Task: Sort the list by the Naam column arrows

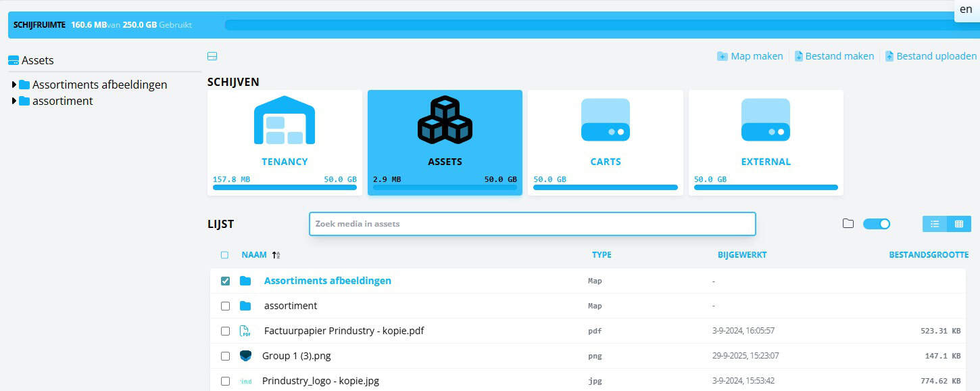Action: [x=276, y=255]
